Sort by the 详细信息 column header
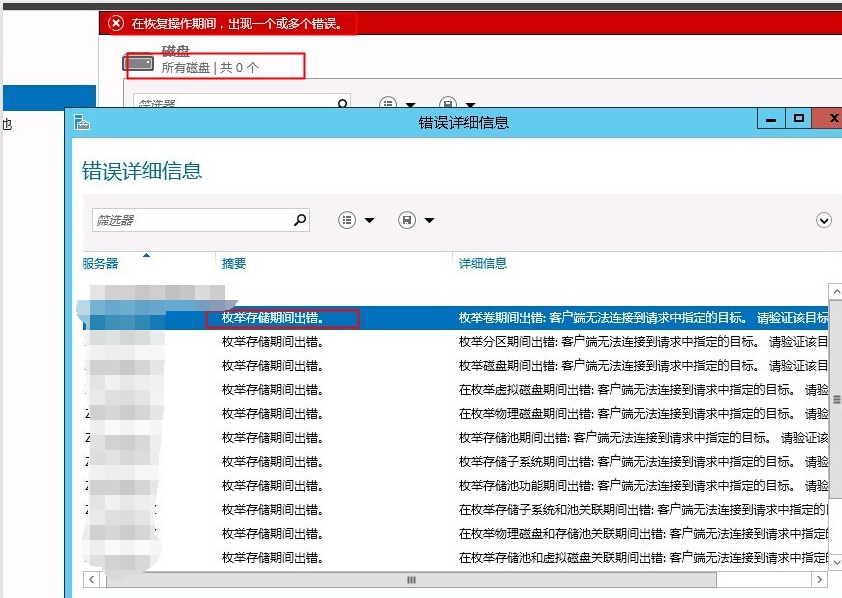Image resolution: width=842 pixels, height=598 pixels. pyautogui.click(x=482, y=264)
